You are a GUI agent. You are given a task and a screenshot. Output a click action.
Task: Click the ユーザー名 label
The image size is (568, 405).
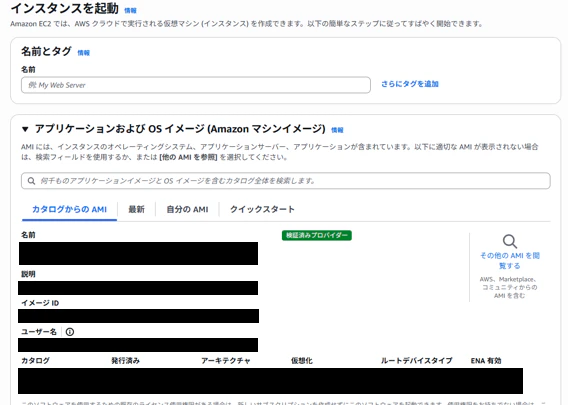coord(39,332)
